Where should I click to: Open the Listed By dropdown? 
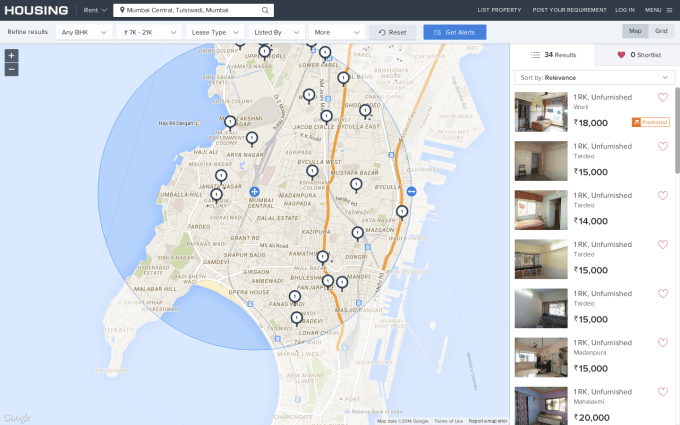(276, 33)
